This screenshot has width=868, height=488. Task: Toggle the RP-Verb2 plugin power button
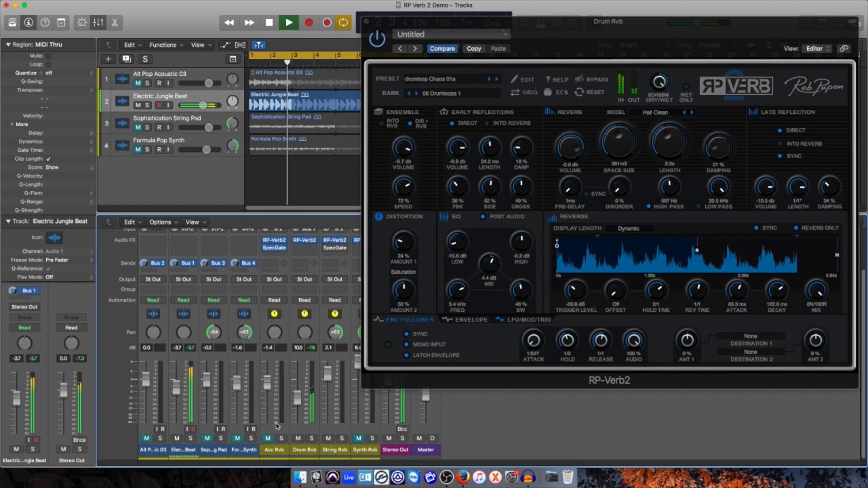[x=377, y=38]
